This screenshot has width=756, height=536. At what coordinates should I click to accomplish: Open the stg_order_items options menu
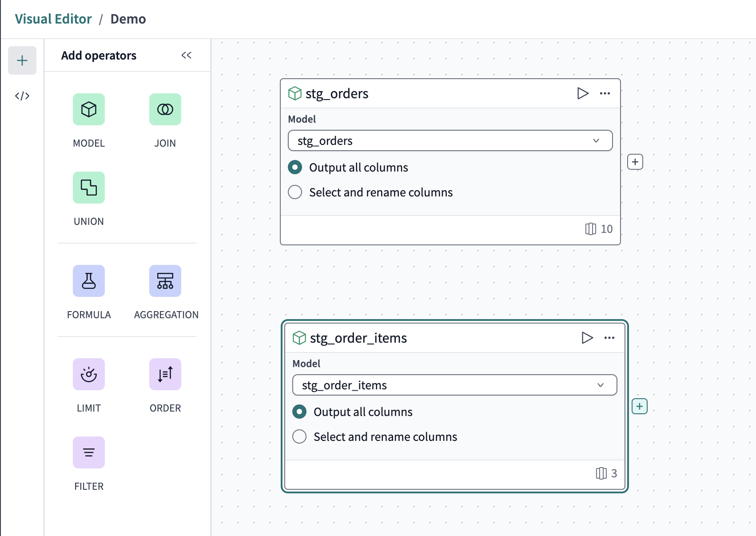609,338
